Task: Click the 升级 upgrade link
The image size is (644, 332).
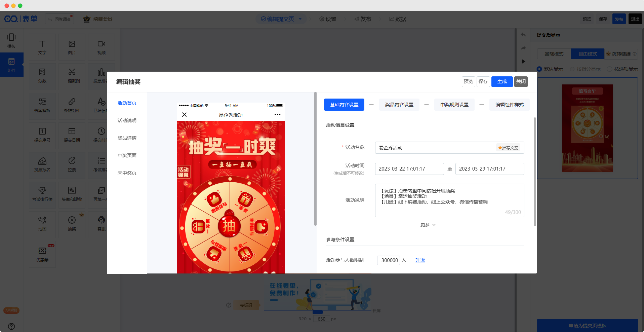Action: (420, 260)
